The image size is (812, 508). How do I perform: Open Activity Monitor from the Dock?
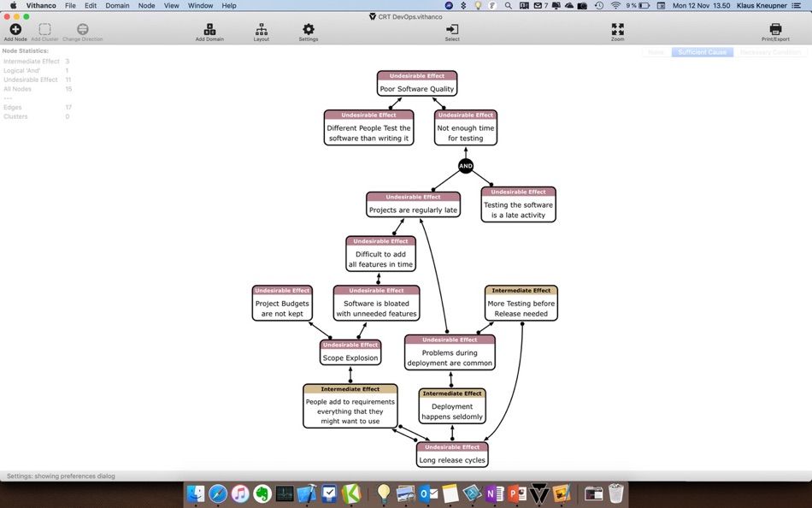(285, 494)
